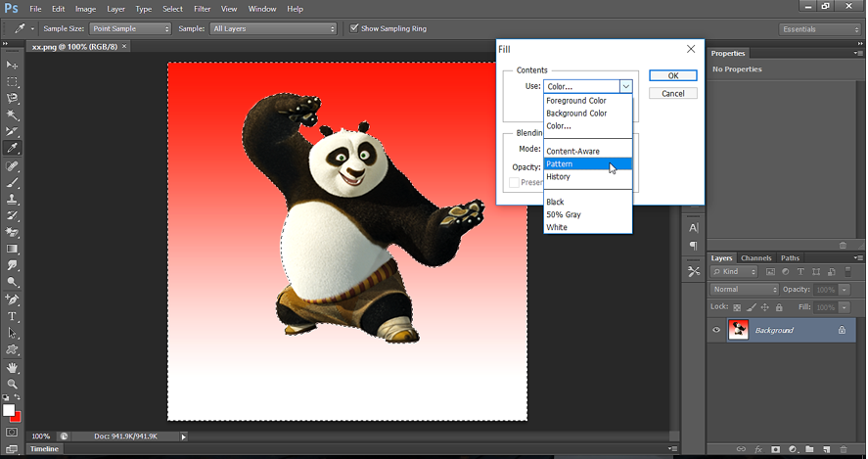Open the Normal blend mode dropdown
The width and height of the screenshot is (868, 459).
coord(744,290)
